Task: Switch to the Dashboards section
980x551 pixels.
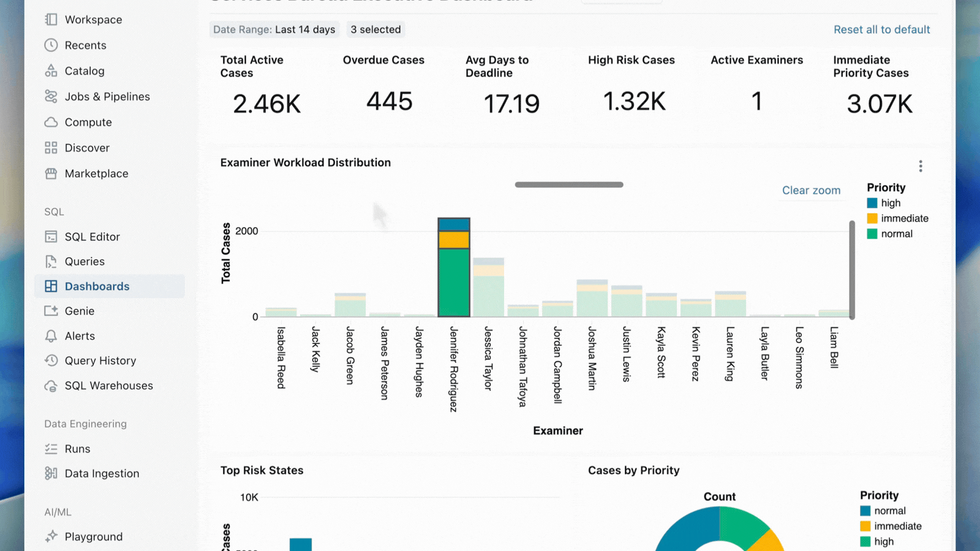Action: (96, 286)
